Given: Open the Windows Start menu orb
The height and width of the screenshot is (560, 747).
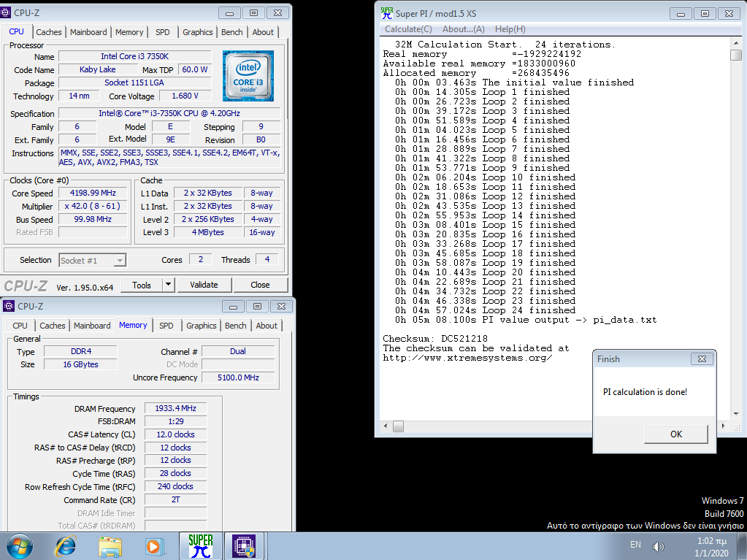Looking at the screenshot, I should pos(20,546).
